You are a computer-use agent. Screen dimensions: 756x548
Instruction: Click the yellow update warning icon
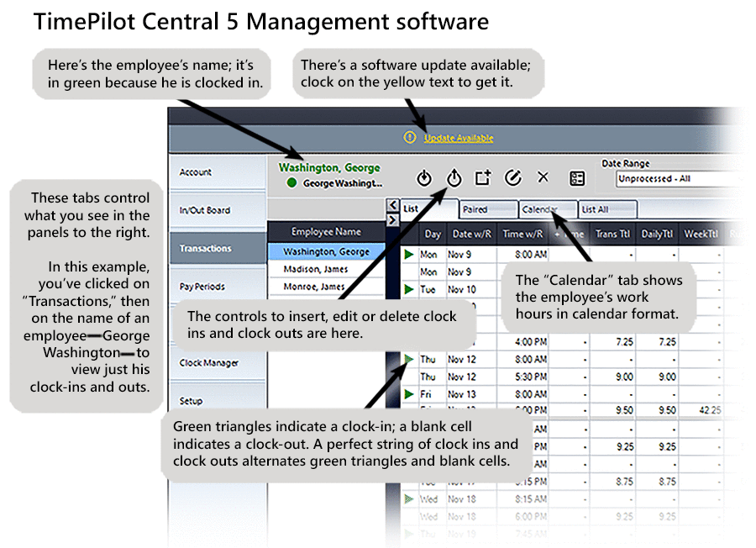coord(410,137)
